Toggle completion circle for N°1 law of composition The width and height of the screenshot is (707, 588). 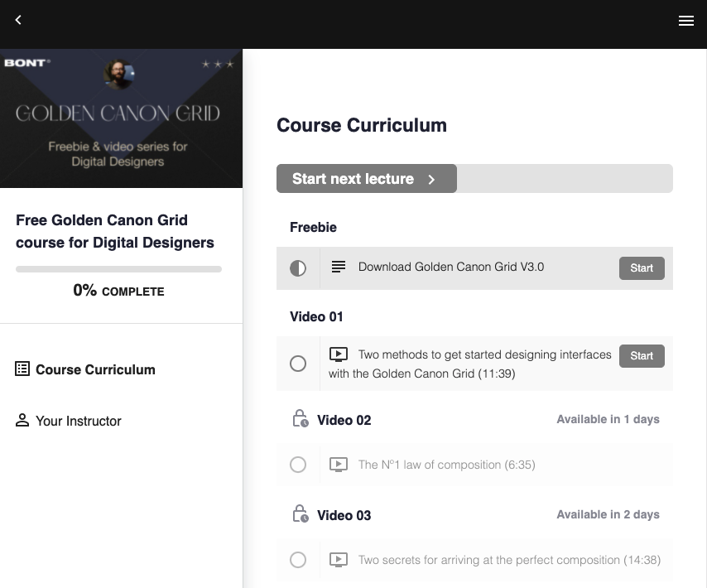298,465
